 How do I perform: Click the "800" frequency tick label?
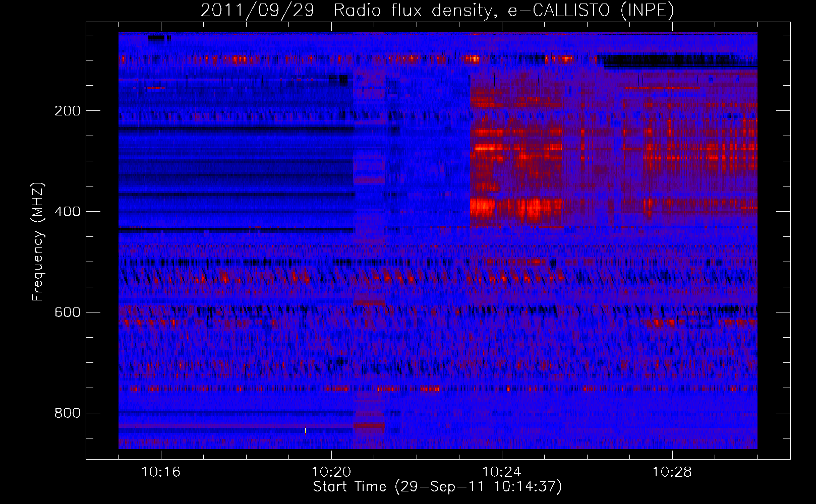[68, 413]
